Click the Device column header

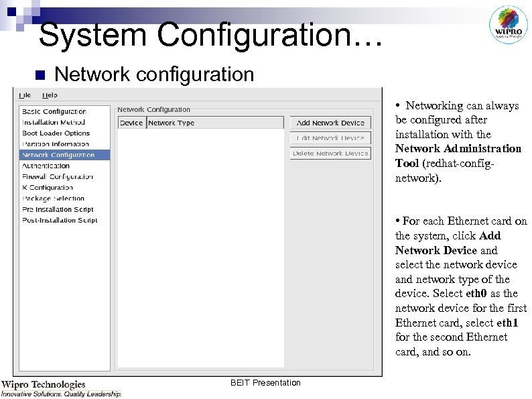132,123
